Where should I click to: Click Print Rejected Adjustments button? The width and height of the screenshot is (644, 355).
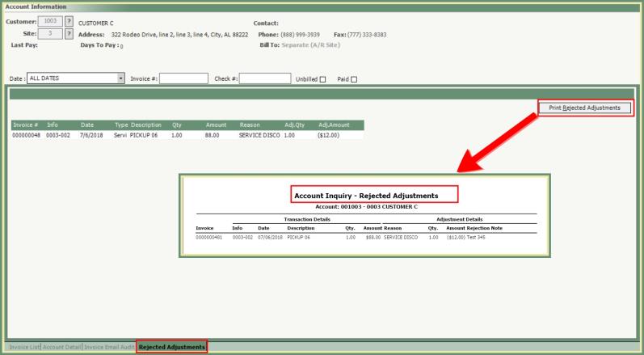point(584,108)
